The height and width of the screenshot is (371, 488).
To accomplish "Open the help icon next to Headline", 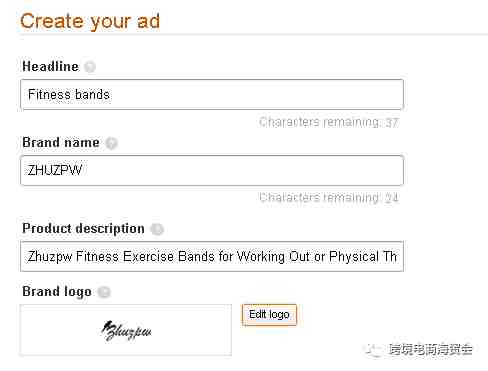I will (x=90, y=67).
